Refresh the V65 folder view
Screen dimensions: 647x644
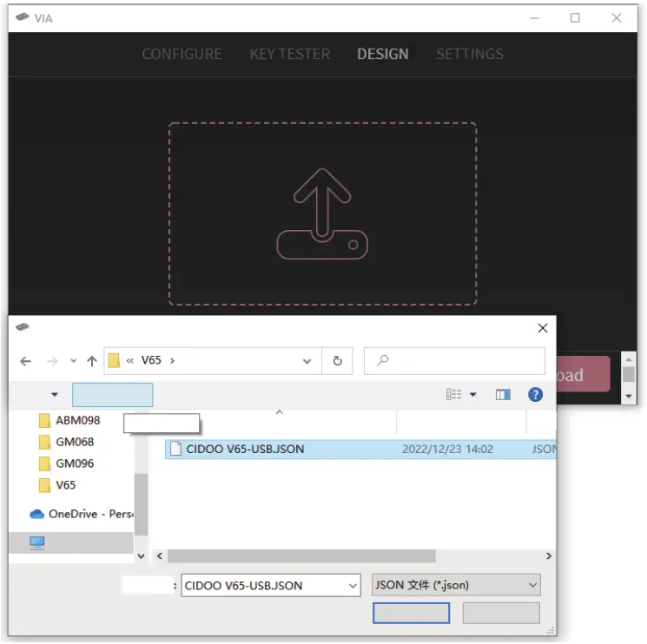[337, 361]
